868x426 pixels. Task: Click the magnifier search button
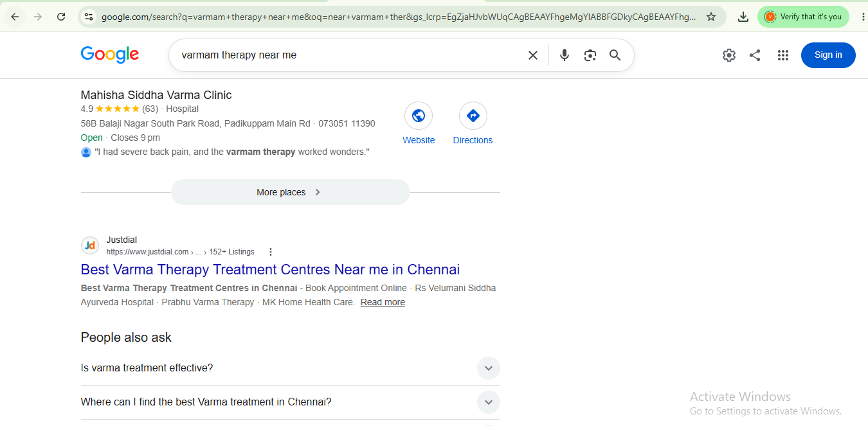pos(615,55)
